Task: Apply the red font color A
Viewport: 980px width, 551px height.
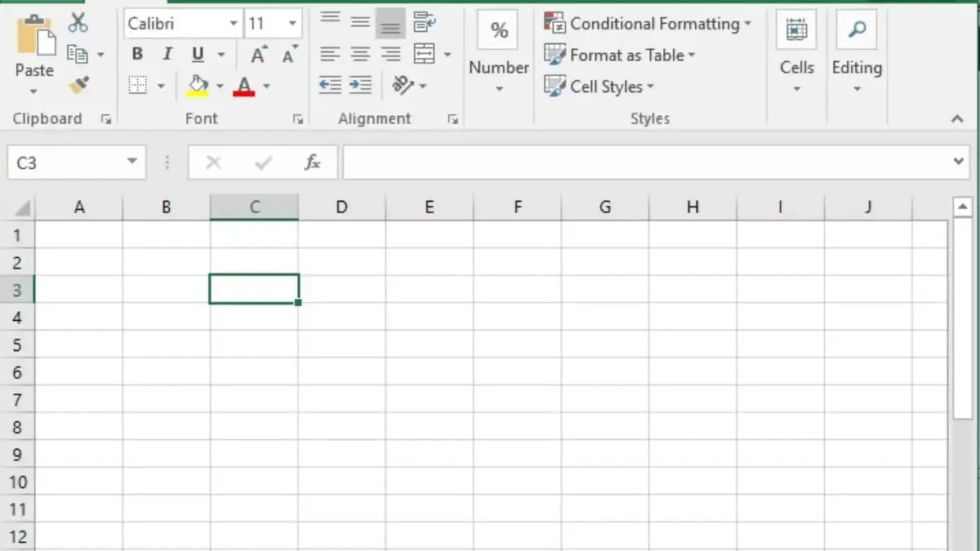Action: 243,86
